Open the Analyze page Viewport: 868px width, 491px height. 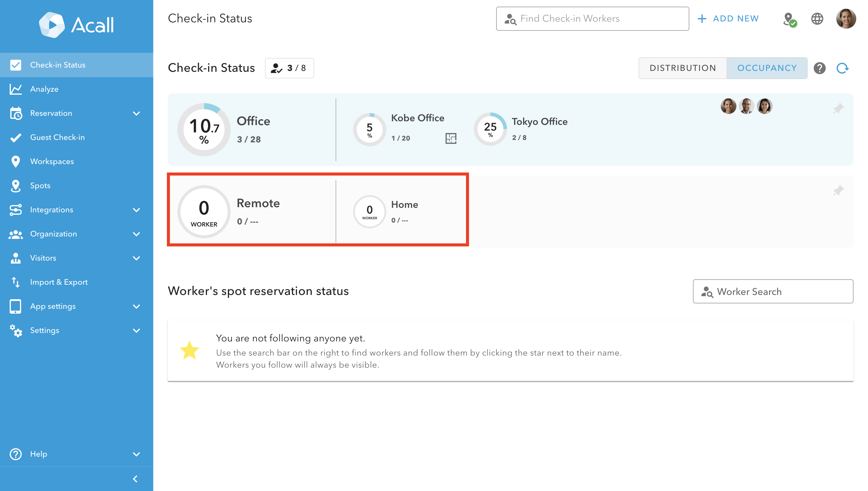[44, 89]
